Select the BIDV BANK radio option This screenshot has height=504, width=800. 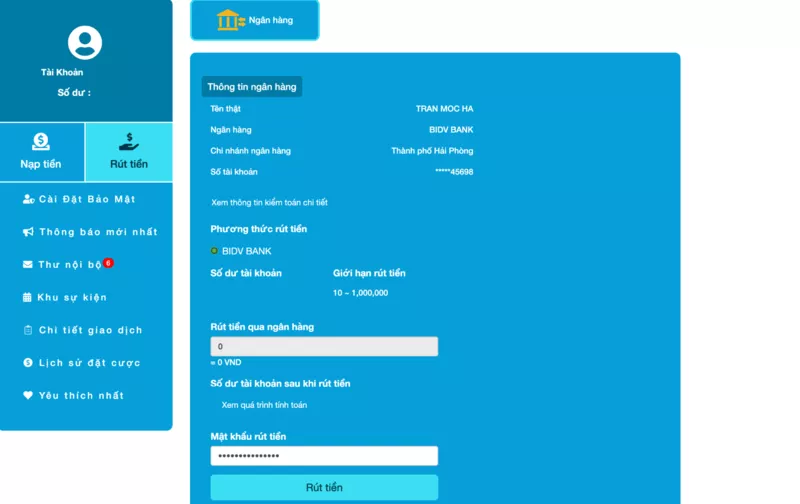tap(214, 251)
